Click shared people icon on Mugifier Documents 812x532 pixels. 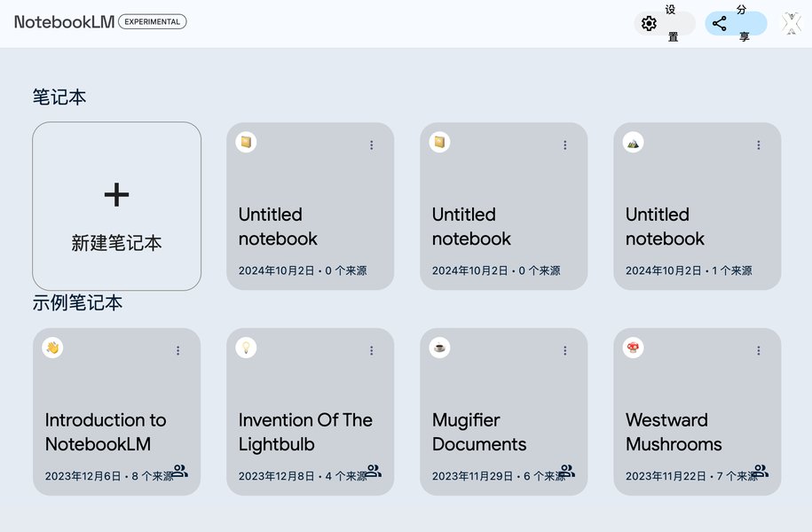[x=568, y=471]
